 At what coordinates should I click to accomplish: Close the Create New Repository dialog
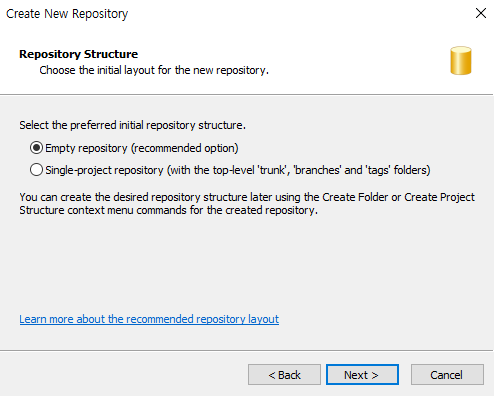pos(481,13)
